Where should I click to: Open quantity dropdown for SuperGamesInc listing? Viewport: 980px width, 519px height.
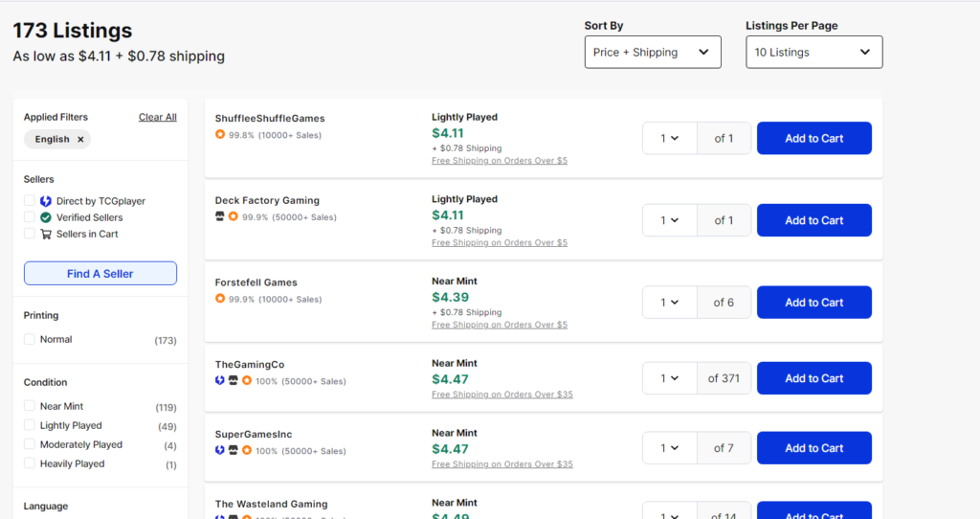669,448
